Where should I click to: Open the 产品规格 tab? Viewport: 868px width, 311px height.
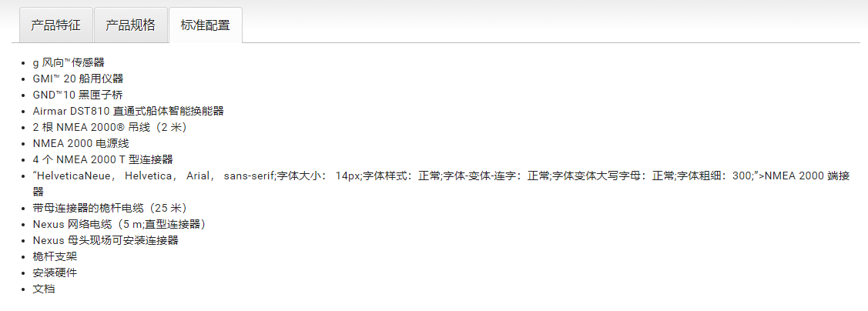tap(131, 25)
